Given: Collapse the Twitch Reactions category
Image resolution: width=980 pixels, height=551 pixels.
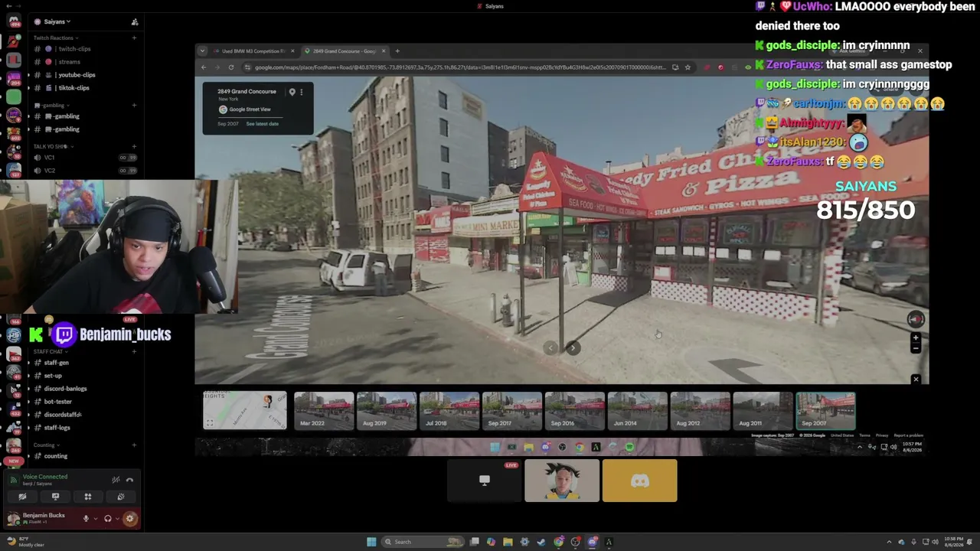Looking at the screenshot, I should [55, 37].
